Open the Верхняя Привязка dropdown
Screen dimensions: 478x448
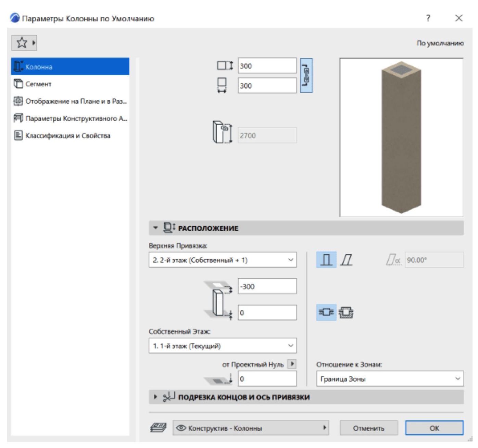pyautogui.click(x=223, y=260)
